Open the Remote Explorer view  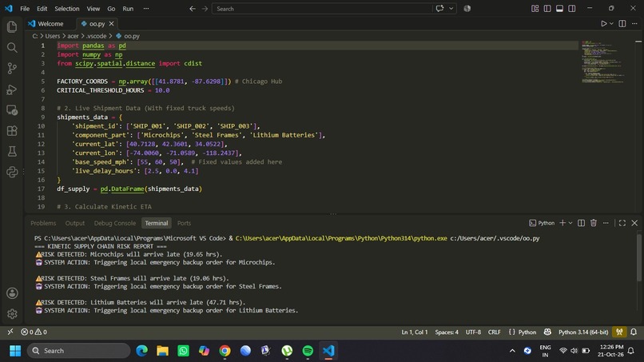pyautogui.click(x=12, y=110)
